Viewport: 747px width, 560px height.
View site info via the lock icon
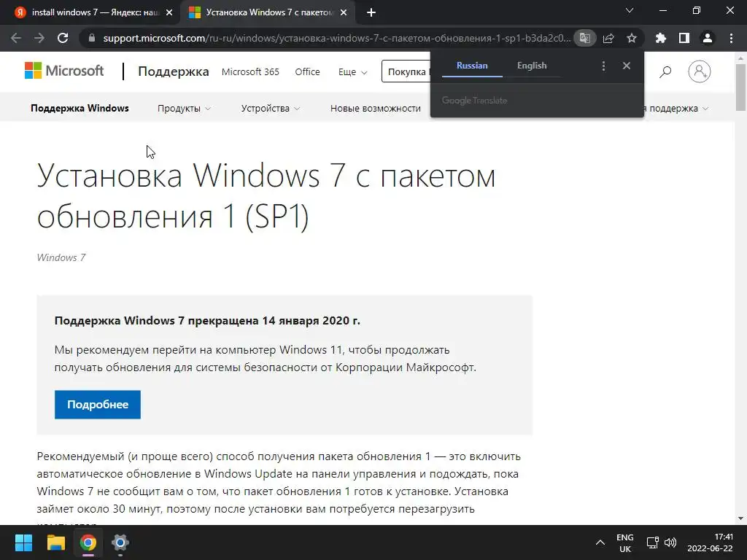(x=93, y=38)
